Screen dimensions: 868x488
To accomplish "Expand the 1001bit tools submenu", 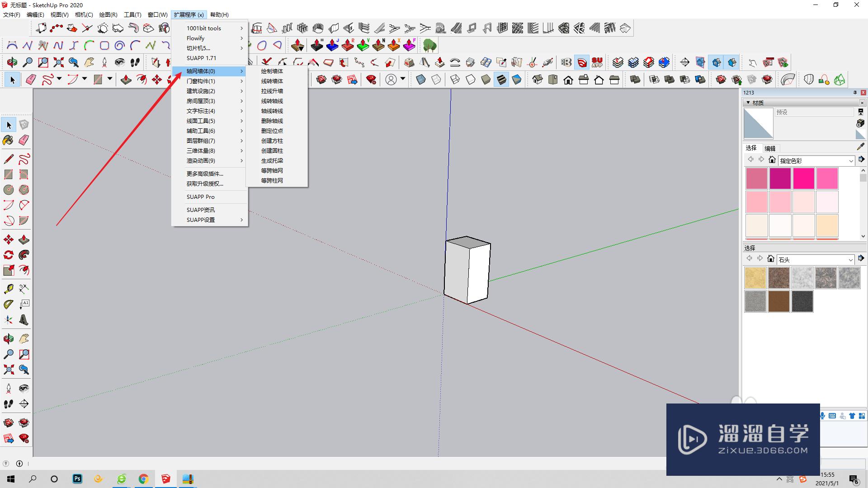I will click(x=210, y=28).
